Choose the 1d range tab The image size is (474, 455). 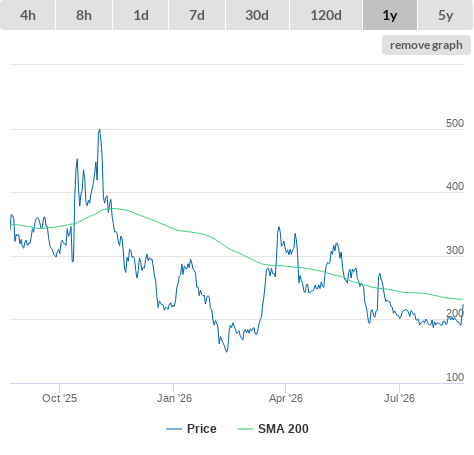pyautogui.click(x=141, y=15)
